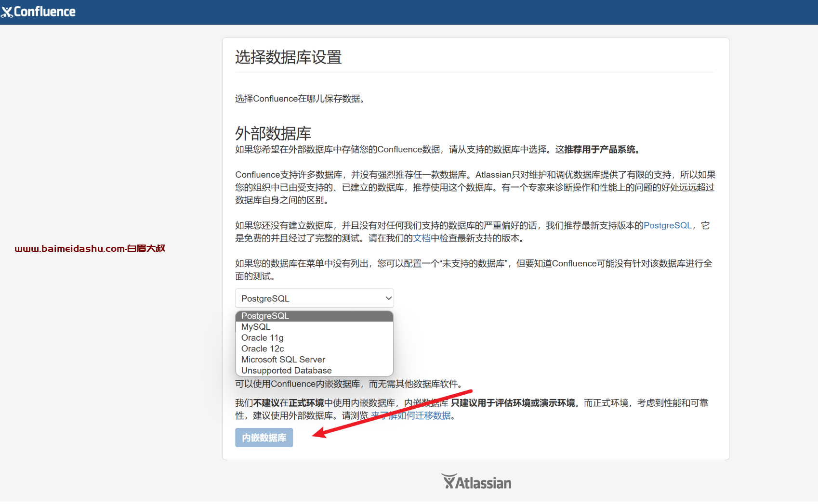Viewport: 818px width, 504px height.
Task: Choose MySQL in the database options
Action: click(314, 327)
